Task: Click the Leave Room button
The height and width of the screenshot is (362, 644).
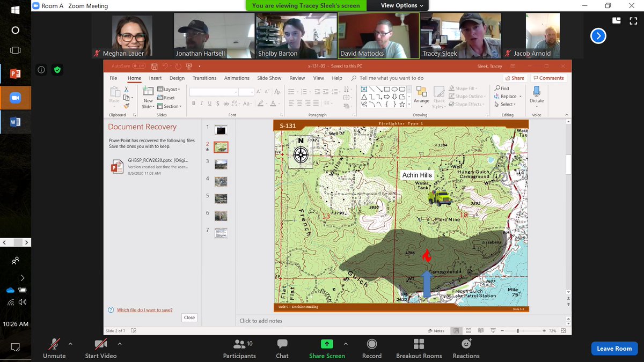Action: pos(614,349)
